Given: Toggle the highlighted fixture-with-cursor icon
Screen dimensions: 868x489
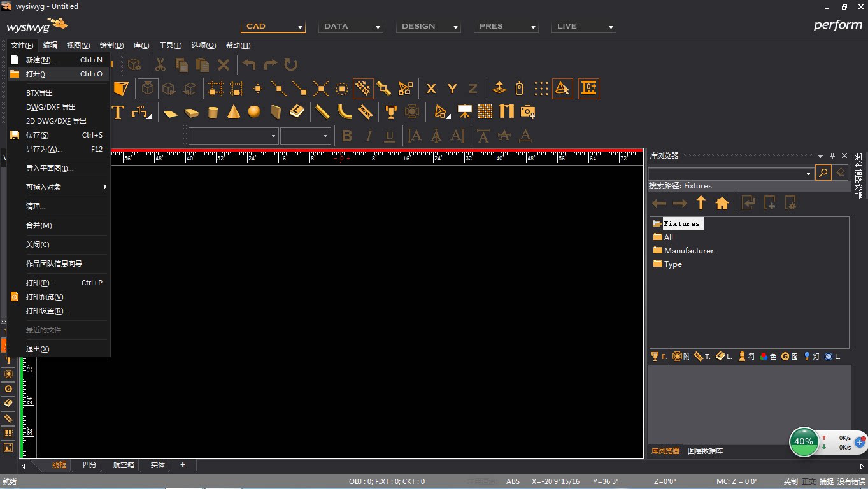Looking at the screenshot, I should 562,89.
